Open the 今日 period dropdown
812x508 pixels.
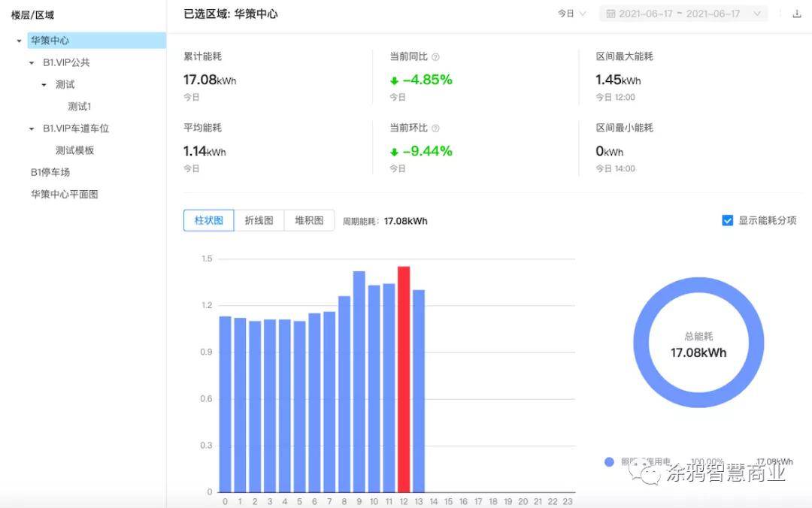click(571, 14)
